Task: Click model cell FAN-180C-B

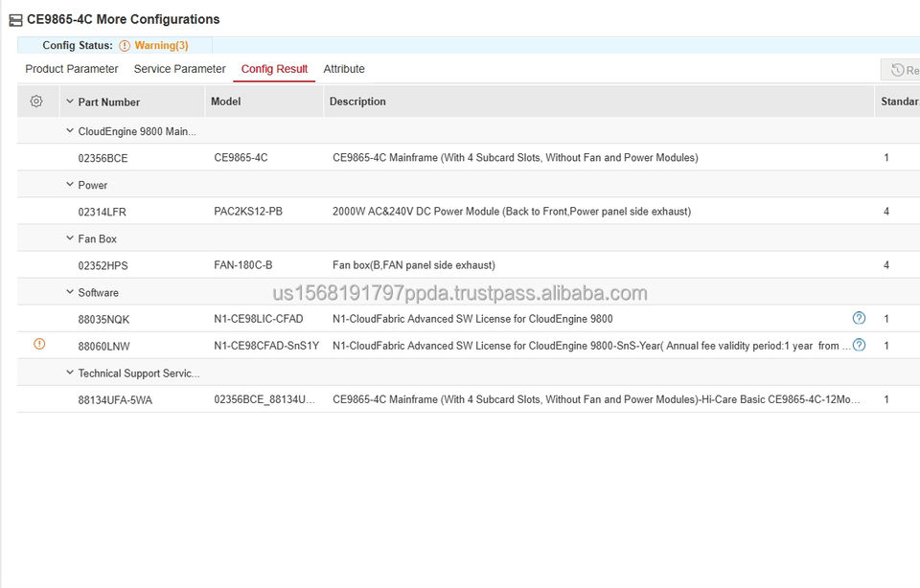Action: pos(242,265)
